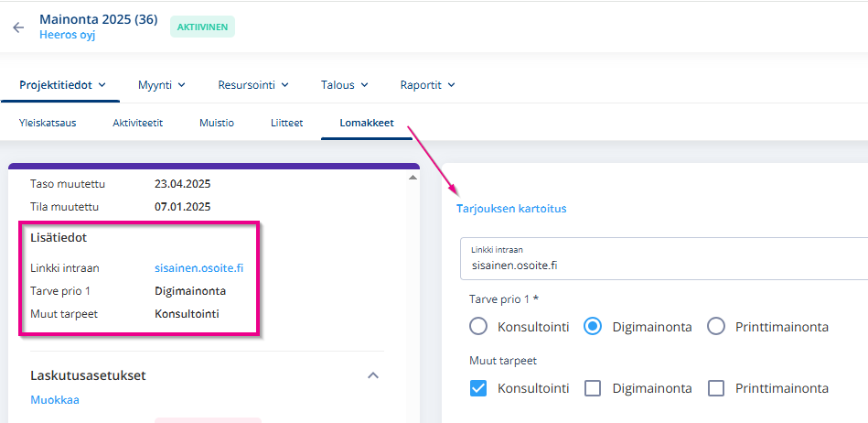Click the scroll-up arrow of the left panel
Image resolution: width=868 pixels, height=423 pixels.
412,178
